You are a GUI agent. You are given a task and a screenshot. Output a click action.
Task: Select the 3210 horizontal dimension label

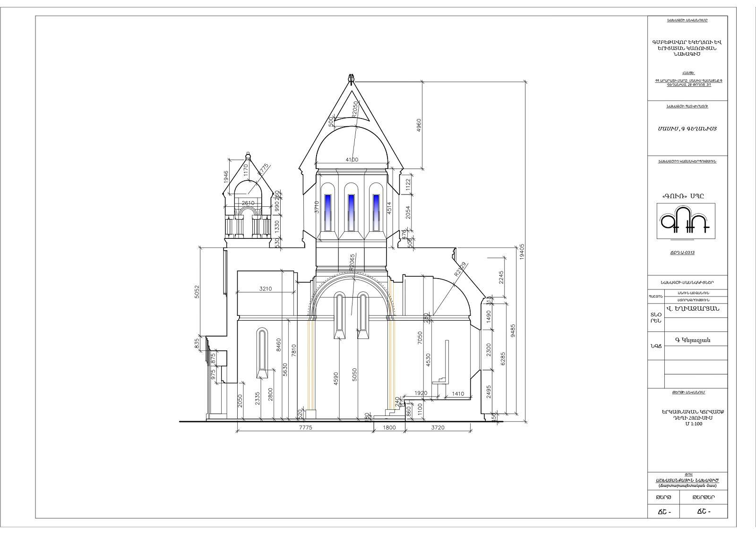point(266,289)
